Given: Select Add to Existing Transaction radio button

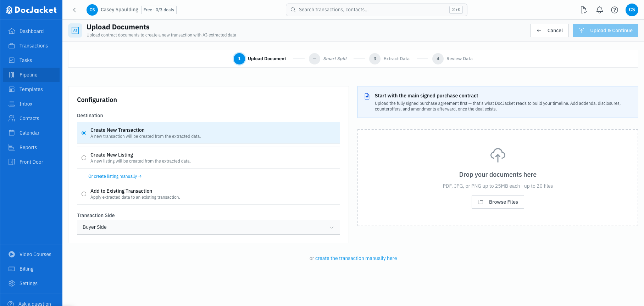Looking at the screenshot, I should [x=84, y=194].
